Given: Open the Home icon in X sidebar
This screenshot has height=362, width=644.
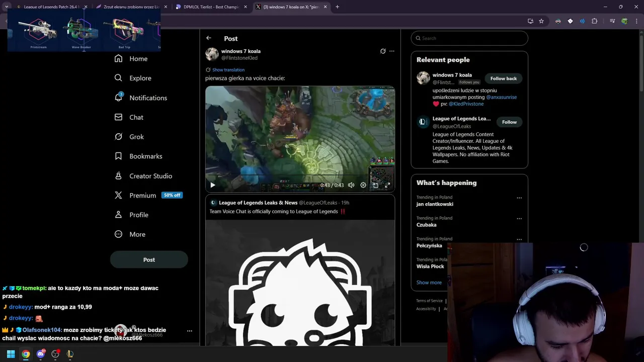Looking at the screenshot, I should tap(118, 59).
